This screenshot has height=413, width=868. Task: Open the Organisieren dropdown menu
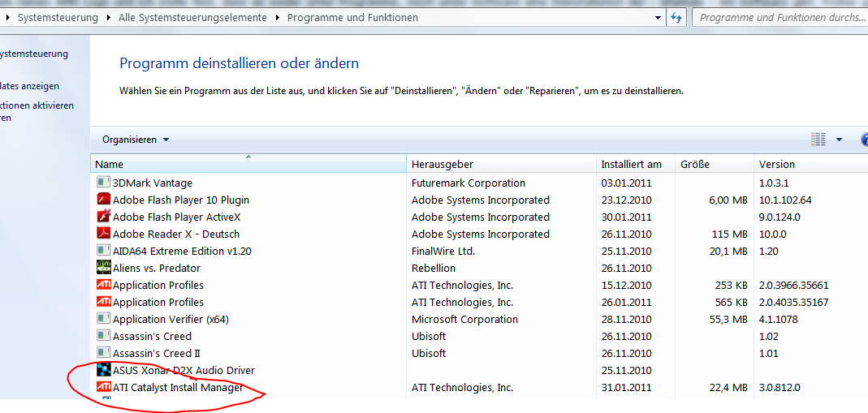[136, 140]
